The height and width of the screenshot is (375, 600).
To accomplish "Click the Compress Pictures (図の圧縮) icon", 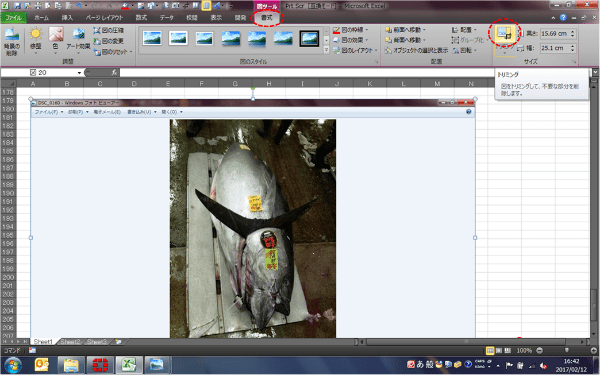I will click(x=97, y=30).
